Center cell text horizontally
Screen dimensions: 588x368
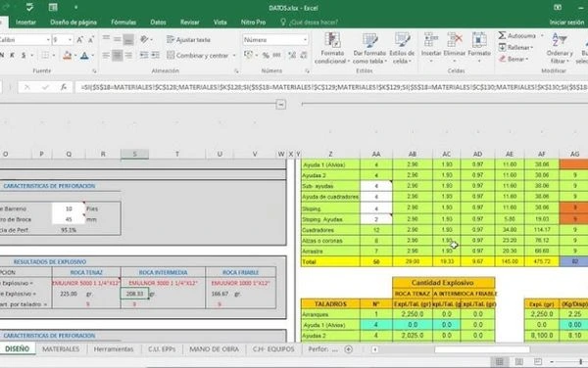[117, 56]
